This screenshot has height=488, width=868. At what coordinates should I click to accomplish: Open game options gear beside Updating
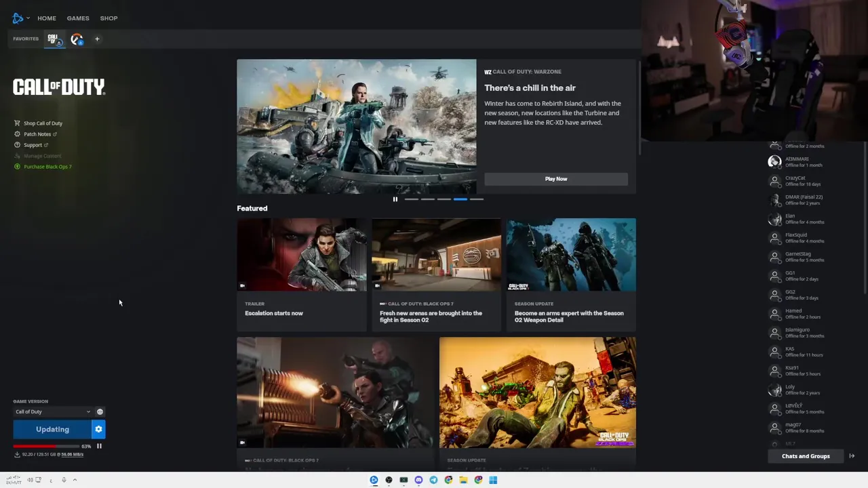click(98, 429)
